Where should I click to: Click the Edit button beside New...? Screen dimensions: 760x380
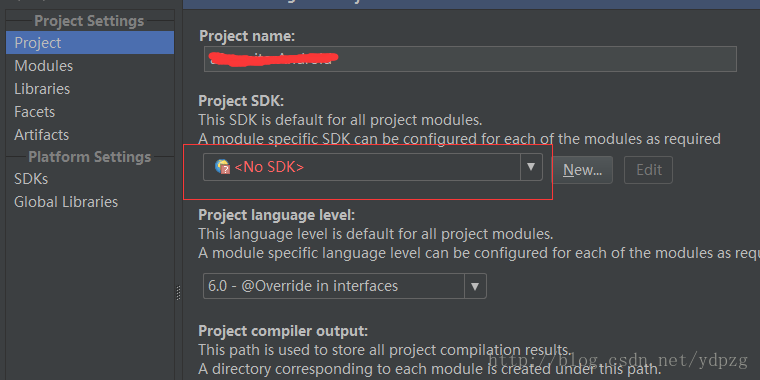pos(649,170)
